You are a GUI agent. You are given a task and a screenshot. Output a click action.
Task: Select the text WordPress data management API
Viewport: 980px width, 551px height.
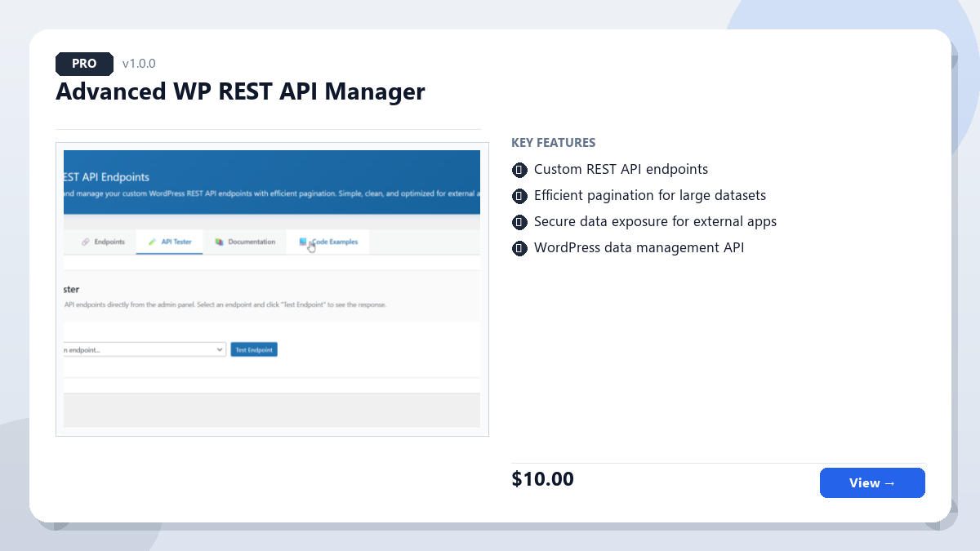coord(639,248)
